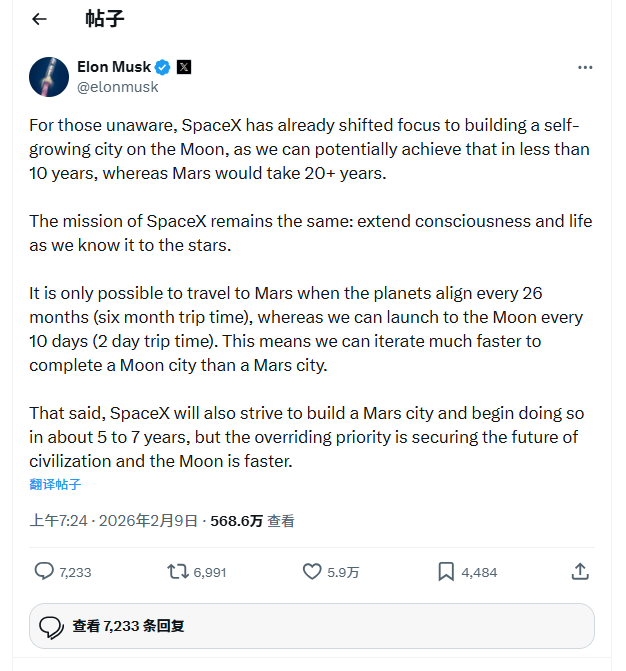
Task: Click the back arrow icon
Action: pyautogui.click(x=39, y=19)
